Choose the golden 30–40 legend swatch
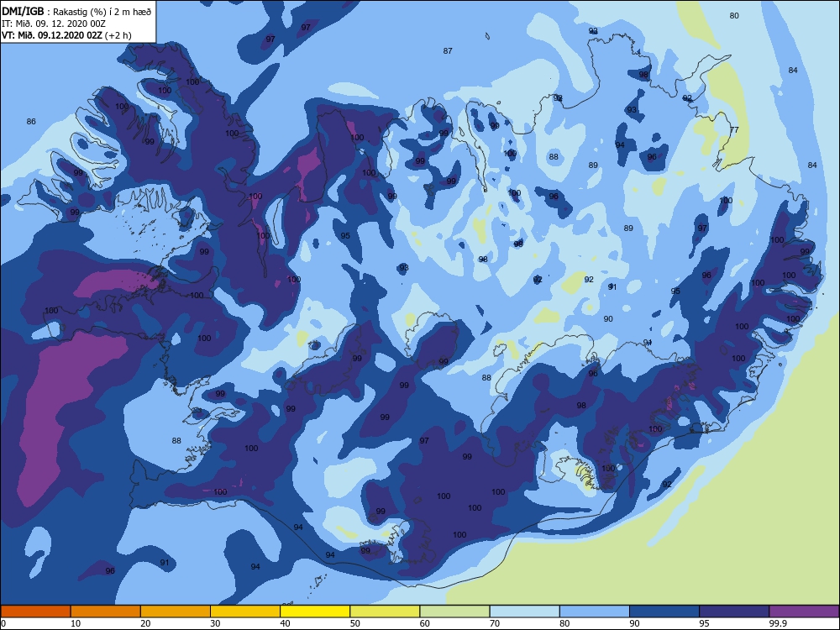840x630 pixels. (245, 612)
